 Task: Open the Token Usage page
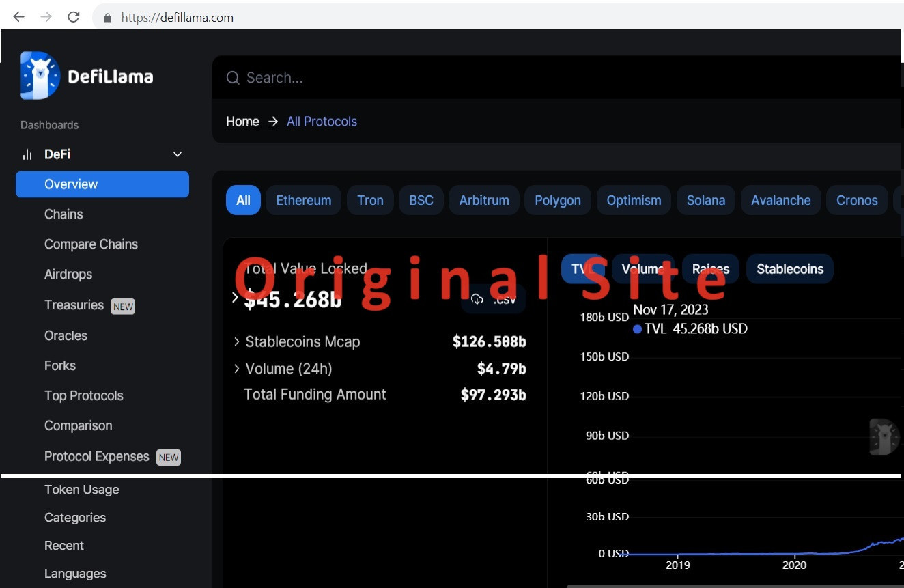pos(82,490)
